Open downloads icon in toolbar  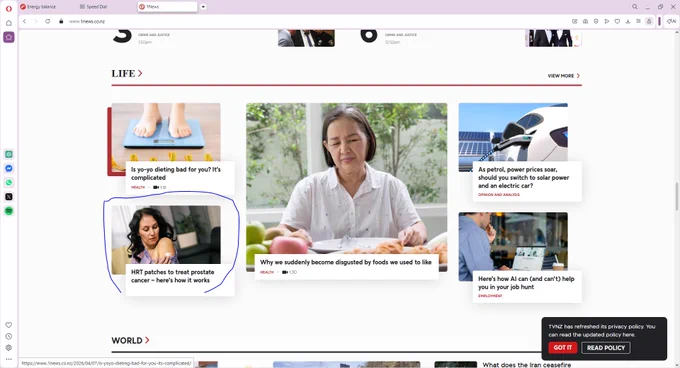click(628, 21)
